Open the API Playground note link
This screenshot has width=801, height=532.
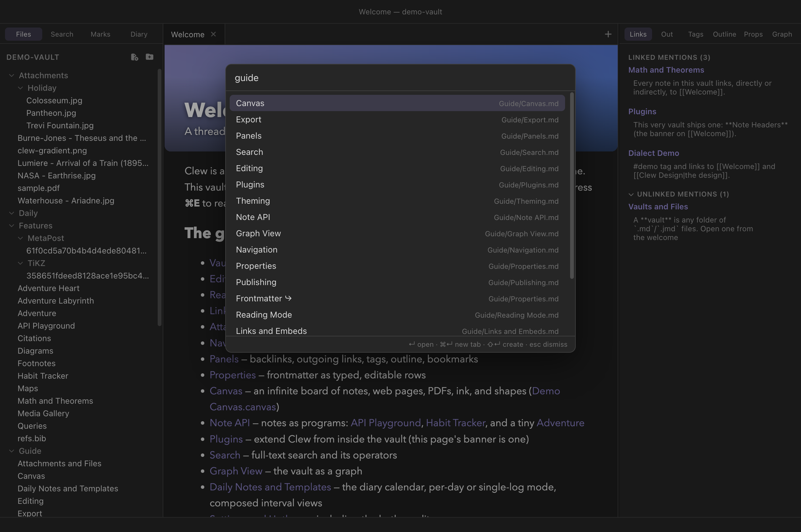385,423
